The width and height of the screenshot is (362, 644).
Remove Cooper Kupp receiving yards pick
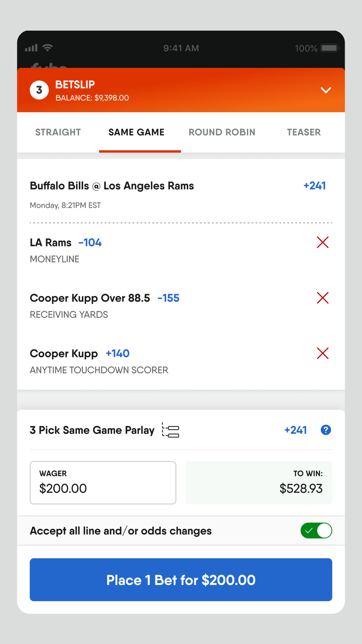323,298
